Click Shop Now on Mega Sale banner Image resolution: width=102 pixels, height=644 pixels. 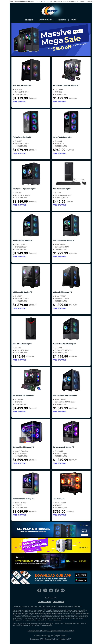(x=78, y=31)
